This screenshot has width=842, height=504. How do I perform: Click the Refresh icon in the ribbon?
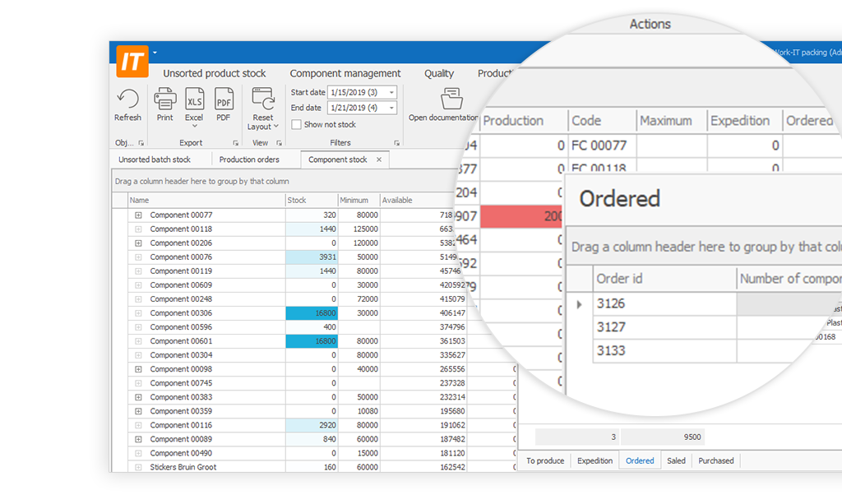127,100
